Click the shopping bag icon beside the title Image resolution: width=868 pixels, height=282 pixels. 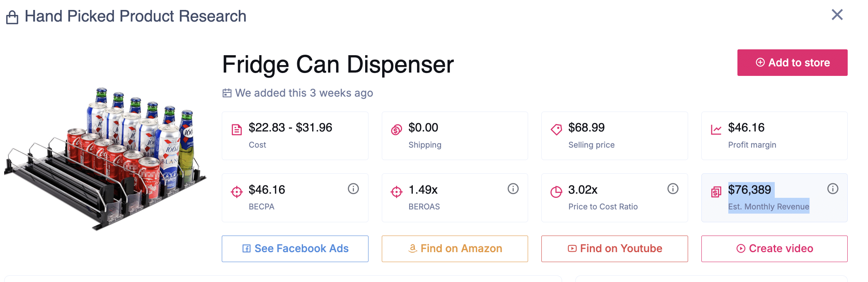pos(12,17)
